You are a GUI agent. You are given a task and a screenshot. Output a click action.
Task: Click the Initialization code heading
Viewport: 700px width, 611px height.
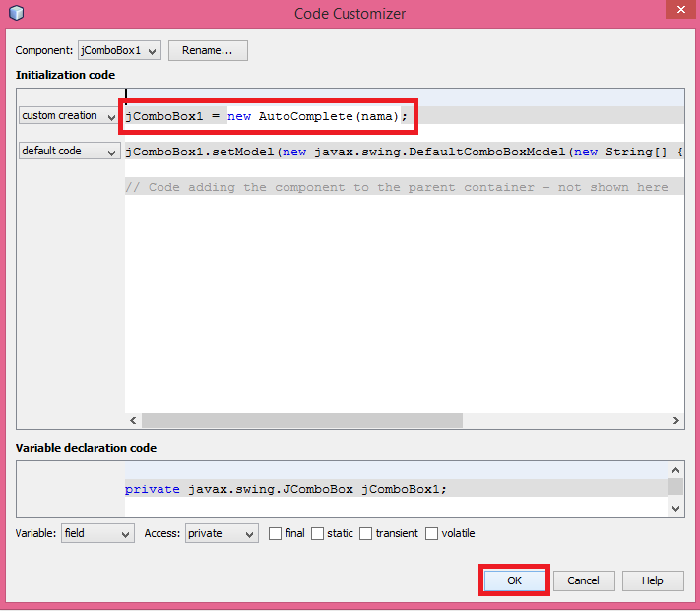point(65,75)
